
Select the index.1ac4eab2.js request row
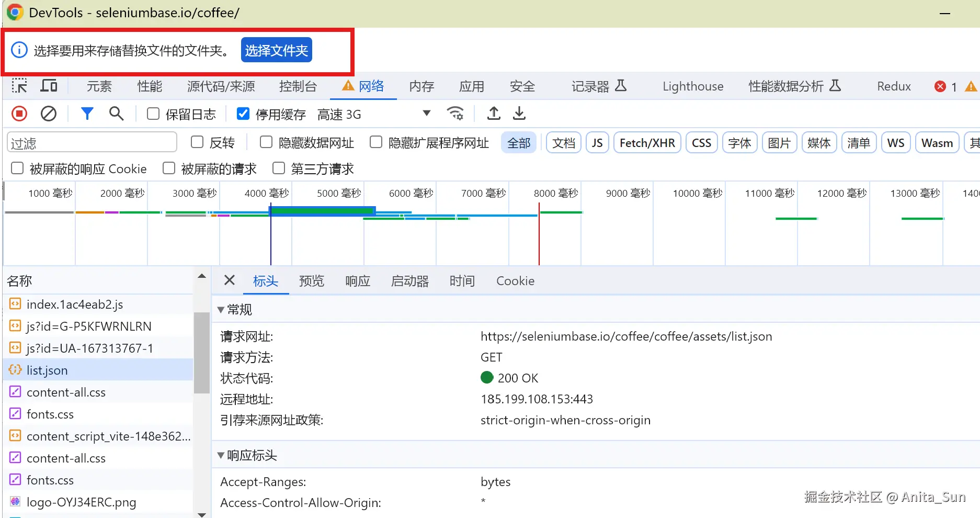click(x=98, y=304)
